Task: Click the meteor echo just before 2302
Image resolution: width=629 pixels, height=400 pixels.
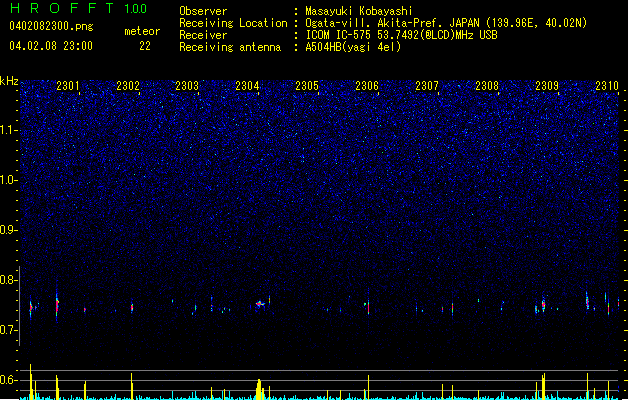Action: point(132,307)
